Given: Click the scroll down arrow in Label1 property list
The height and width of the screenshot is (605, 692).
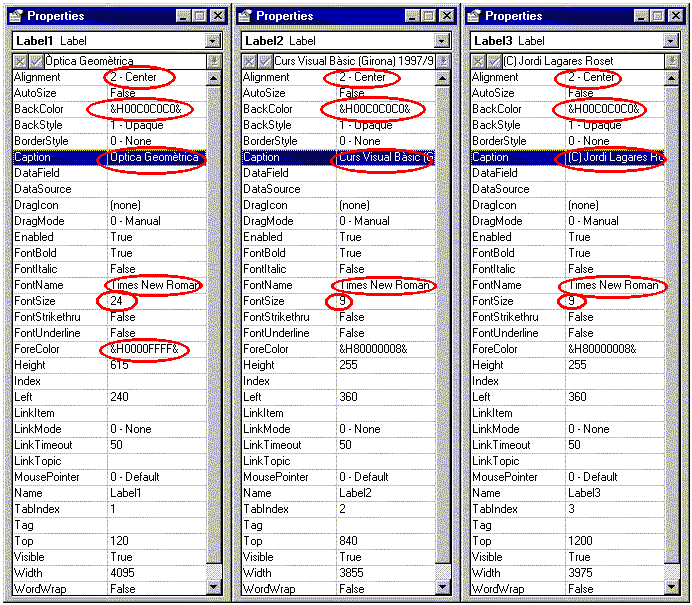Looking at the screenshot, I should [213, 586].
